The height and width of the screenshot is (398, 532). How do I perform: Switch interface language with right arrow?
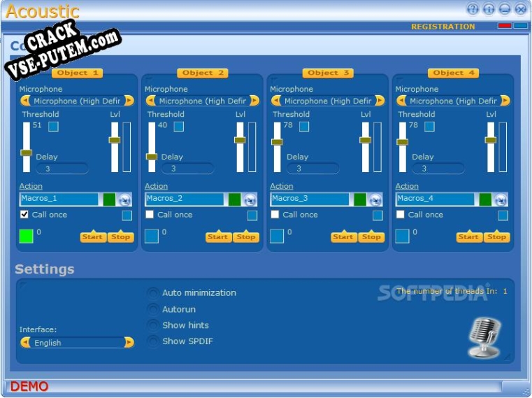(x=129, y=342)
